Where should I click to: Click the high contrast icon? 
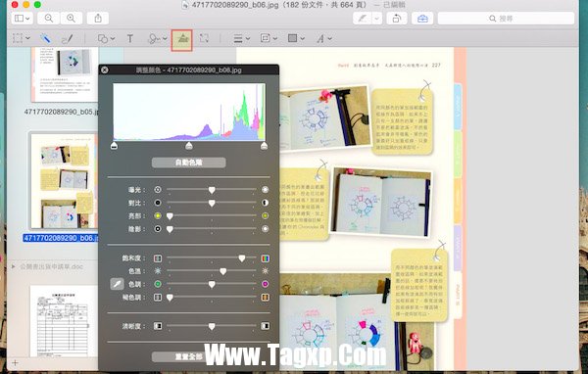[x=266, y=203]
